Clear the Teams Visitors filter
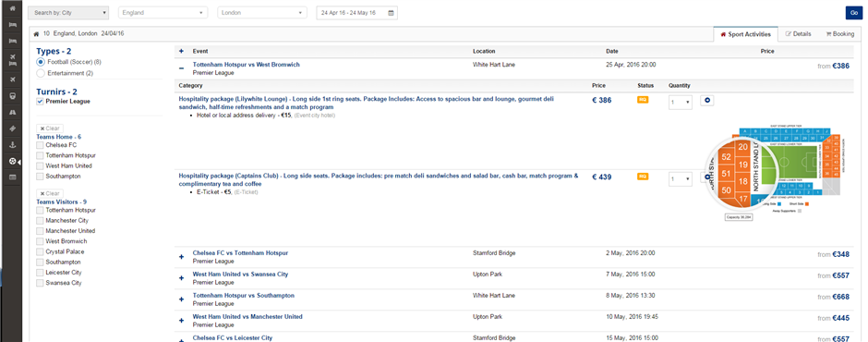 point(50,193)
